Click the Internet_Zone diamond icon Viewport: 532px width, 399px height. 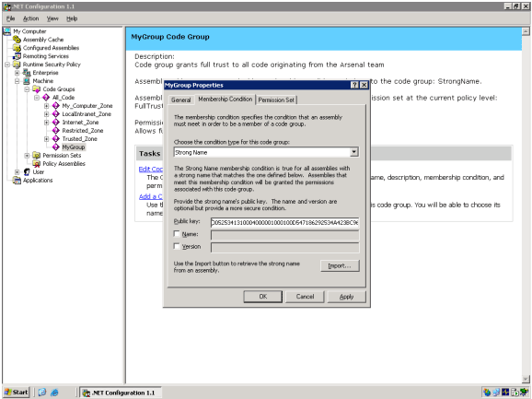click(x=56, y=123)
